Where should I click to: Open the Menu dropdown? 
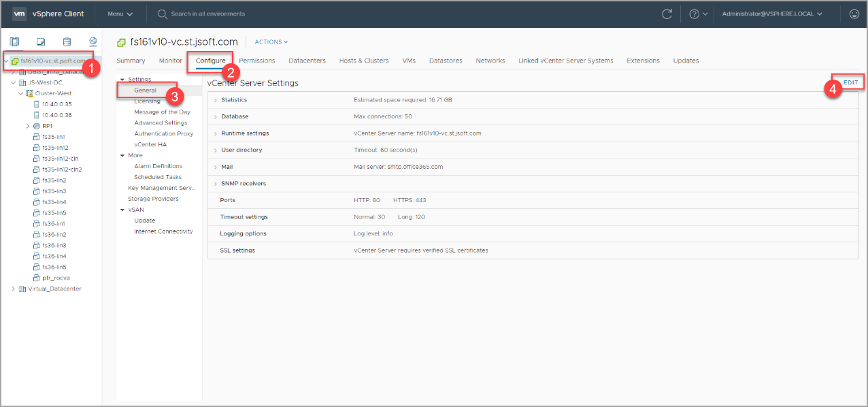120,14
